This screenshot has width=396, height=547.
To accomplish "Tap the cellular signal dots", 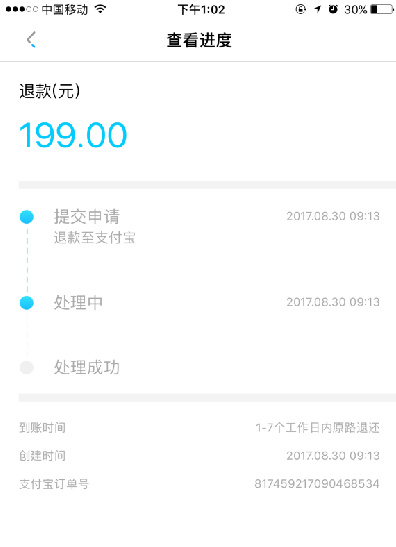I will 22,9.
